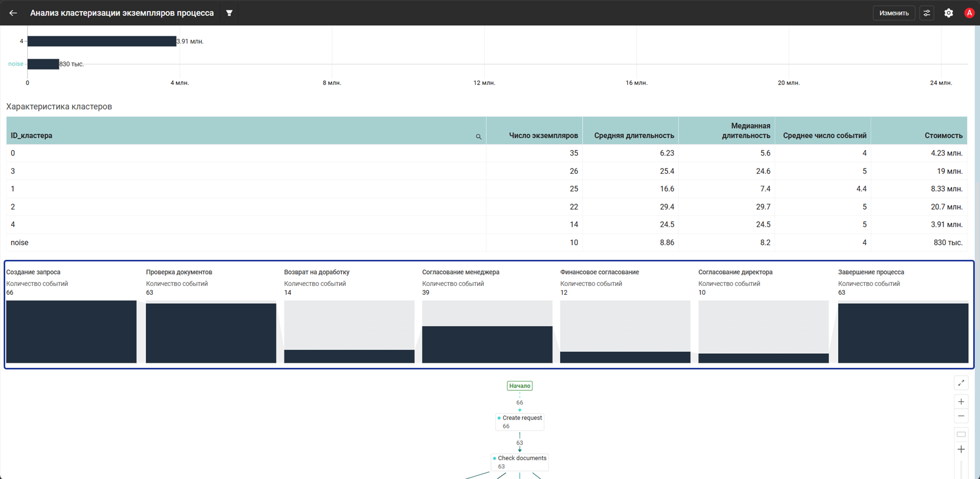
Task: Sort by Средняя длительность column header
Action: pos(634,136)
